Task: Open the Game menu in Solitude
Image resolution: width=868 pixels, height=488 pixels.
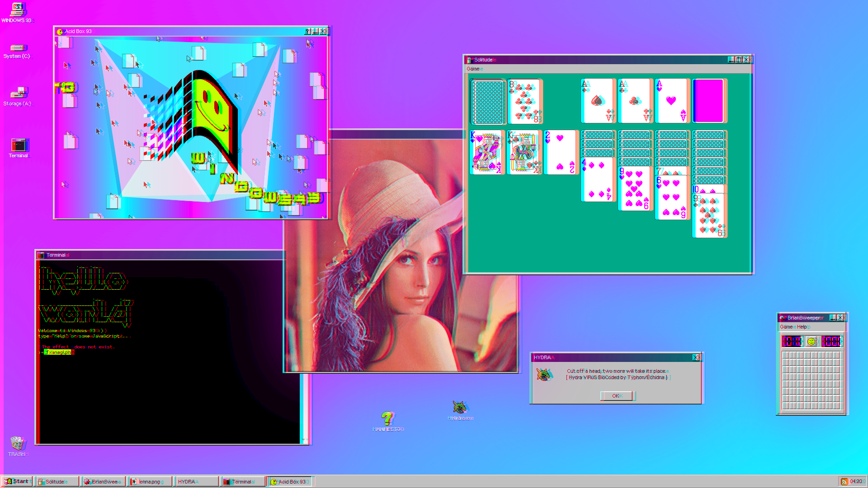Action: click(473, 69)
